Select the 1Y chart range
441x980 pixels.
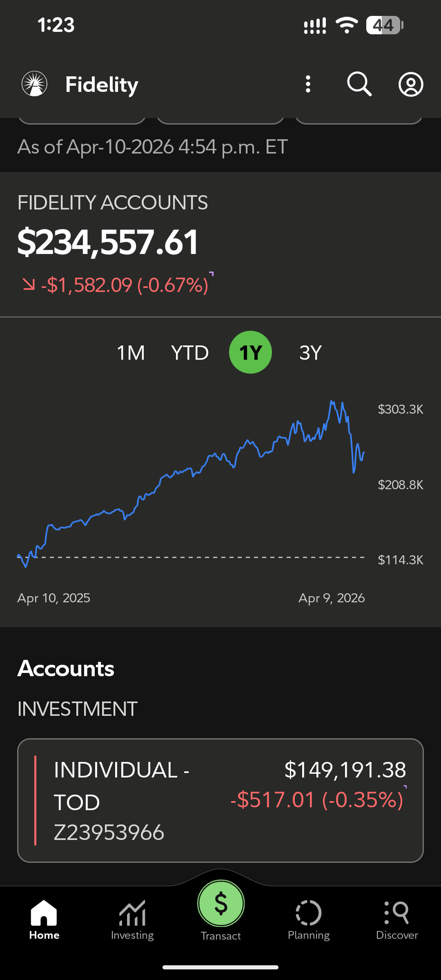pyautogui.click(x=250, y=352)
